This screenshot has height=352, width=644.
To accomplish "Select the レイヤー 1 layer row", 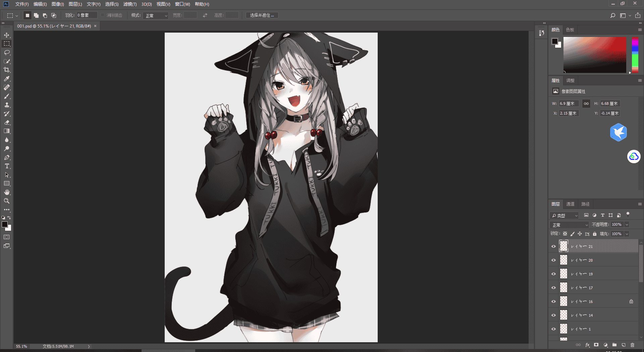I will coord(593,329).
